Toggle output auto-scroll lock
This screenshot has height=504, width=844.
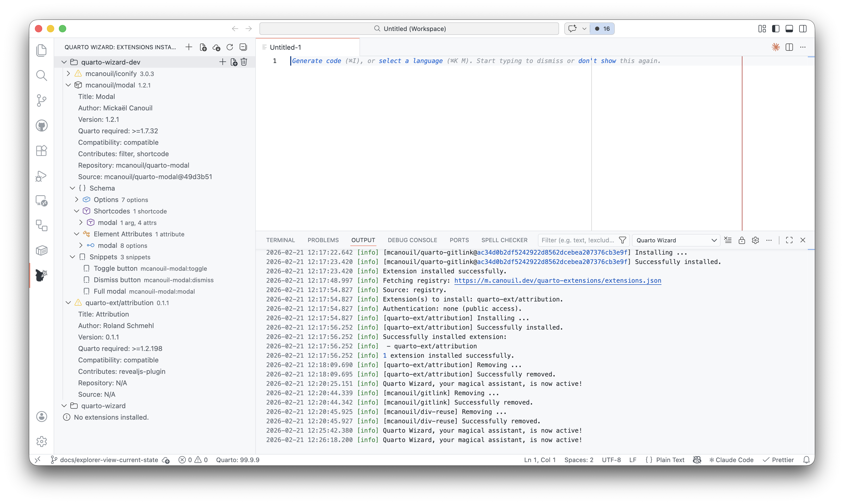pos(742,240)
